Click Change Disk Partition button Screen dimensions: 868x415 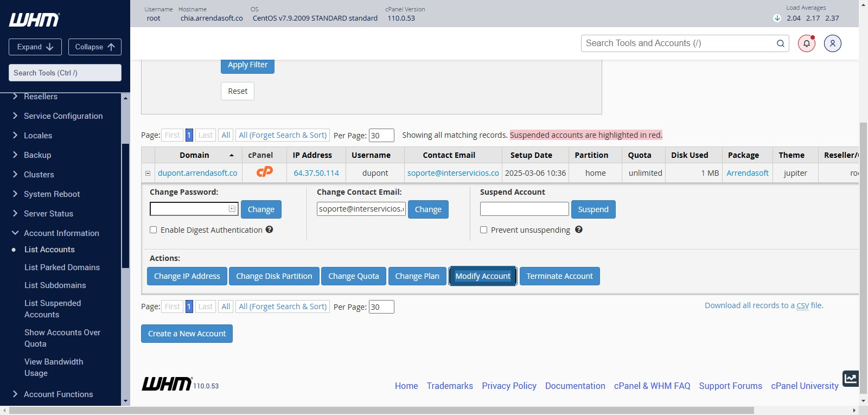[x=274, y=276]
